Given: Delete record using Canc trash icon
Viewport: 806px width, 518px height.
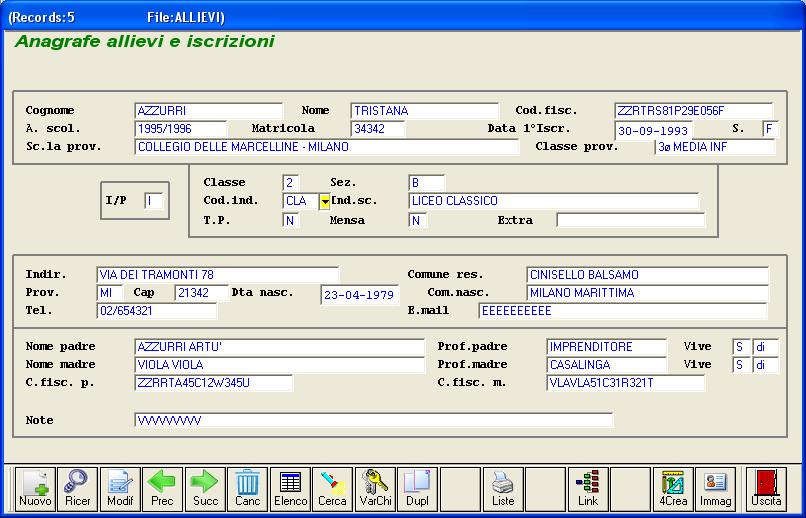Looking at the screenshot, I should (248, 489).
